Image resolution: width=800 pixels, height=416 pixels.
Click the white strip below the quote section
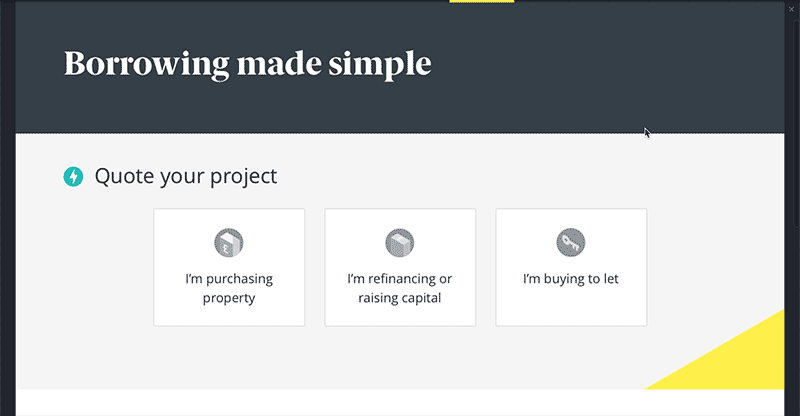click(400, 403)
